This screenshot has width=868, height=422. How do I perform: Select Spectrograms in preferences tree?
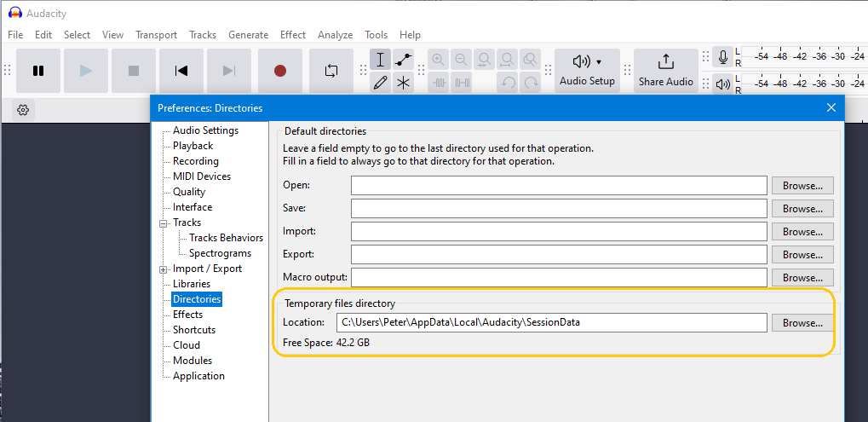pyautogui.click(x=220, y=253)
